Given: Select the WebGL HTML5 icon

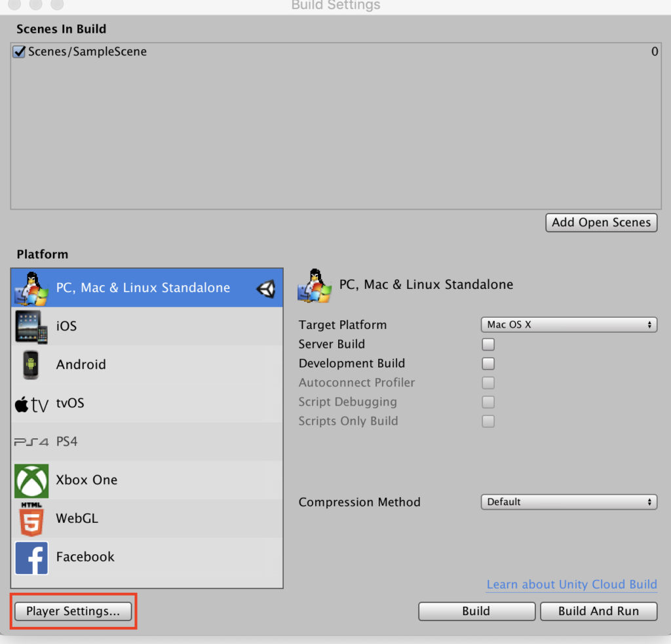Looking at the screenshot, I should point(31,519).
